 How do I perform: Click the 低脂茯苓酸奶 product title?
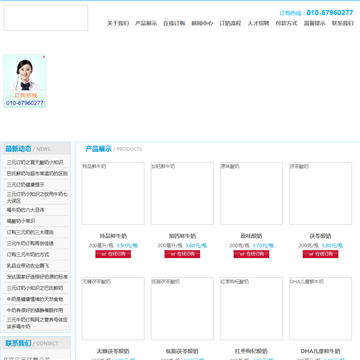[182, 351]
